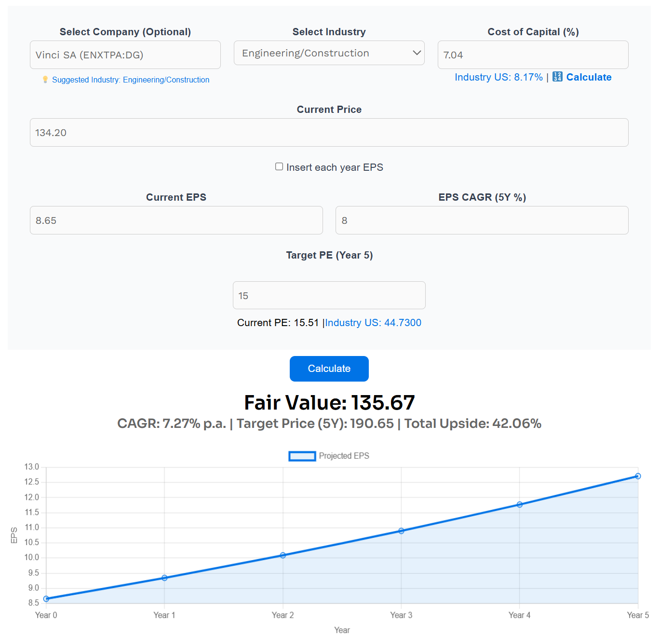Click the Year 0 data point on chart

point(46,599)
